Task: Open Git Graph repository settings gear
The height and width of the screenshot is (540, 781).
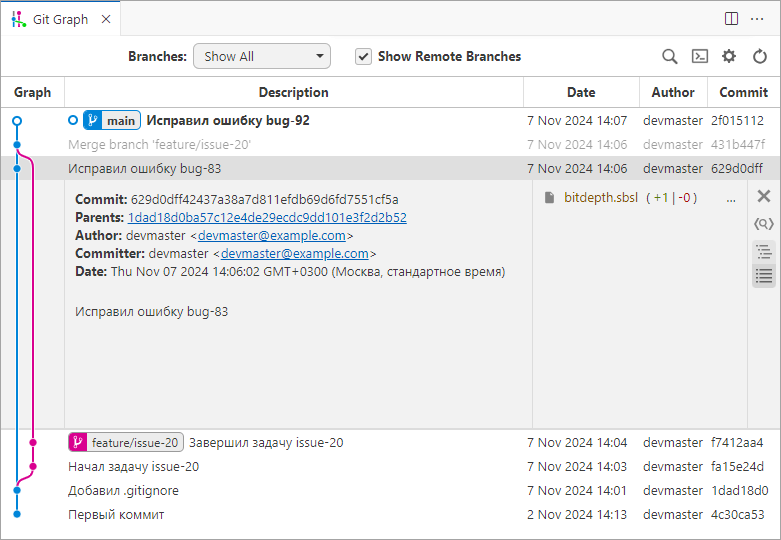Action: point(729,57)
